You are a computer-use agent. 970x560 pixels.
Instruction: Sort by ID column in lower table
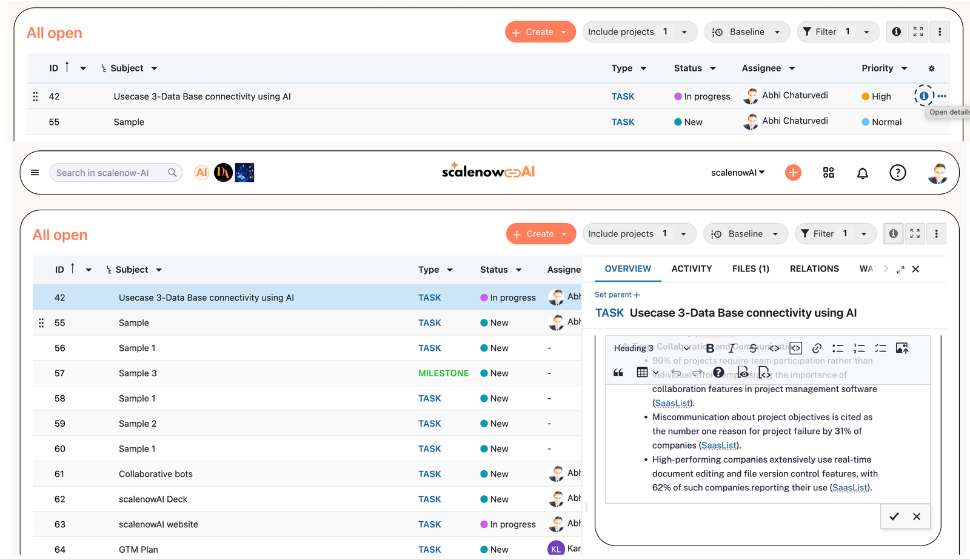pos(59,270)
